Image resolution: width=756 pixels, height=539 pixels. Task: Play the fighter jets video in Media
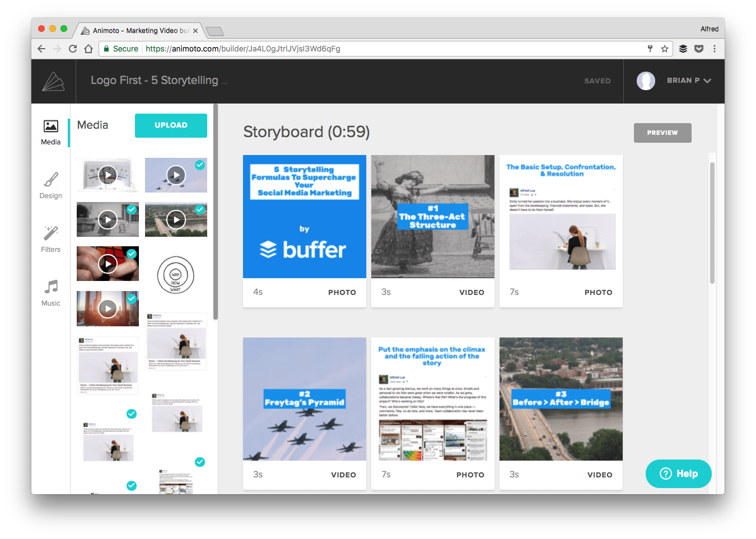(x=176, y=175)
